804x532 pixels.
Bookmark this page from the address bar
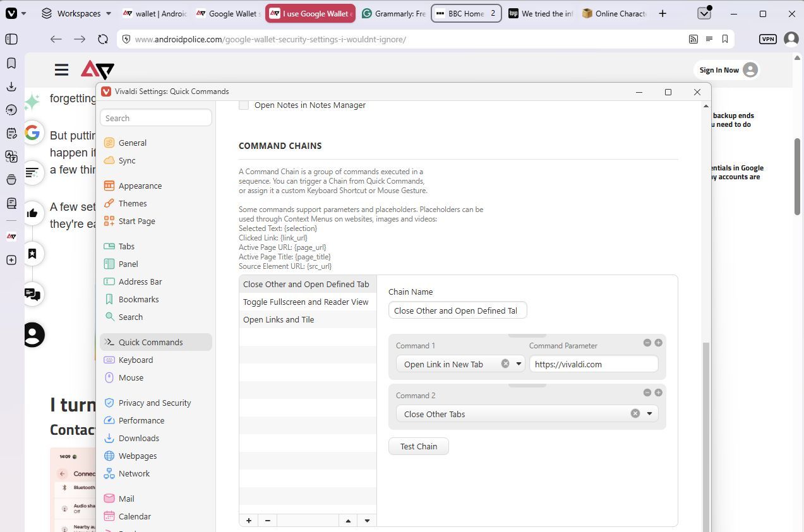(x=725, y=39)
